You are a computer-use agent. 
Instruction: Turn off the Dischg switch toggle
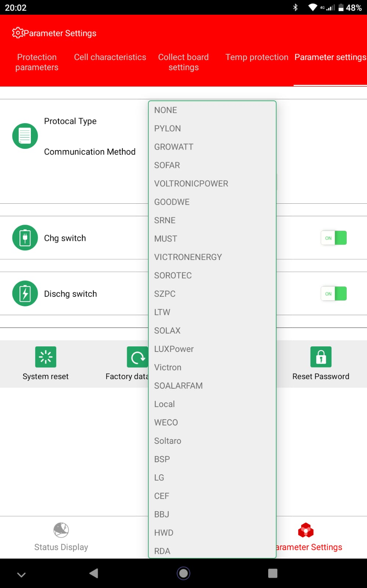click(x=334, y=294)
